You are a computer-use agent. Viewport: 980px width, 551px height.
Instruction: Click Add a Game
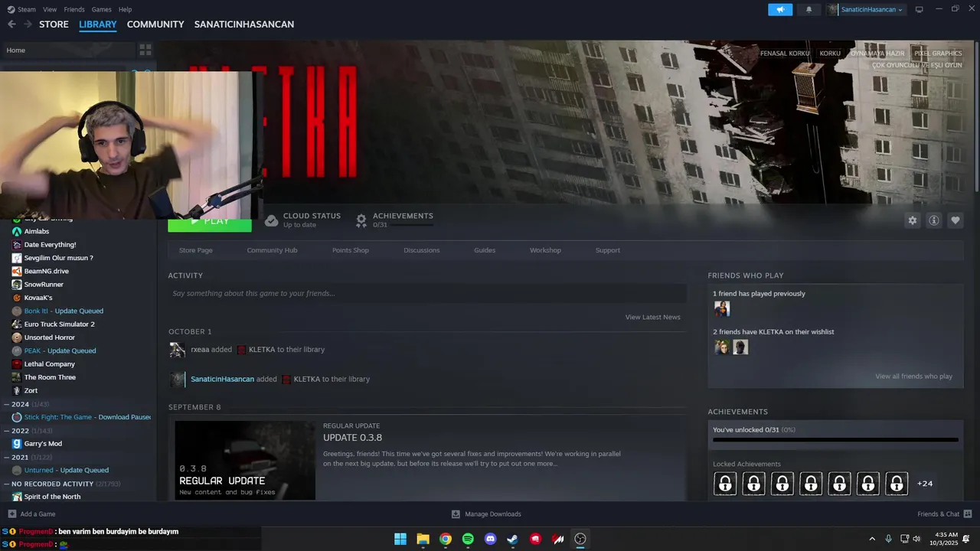point(31,514)
